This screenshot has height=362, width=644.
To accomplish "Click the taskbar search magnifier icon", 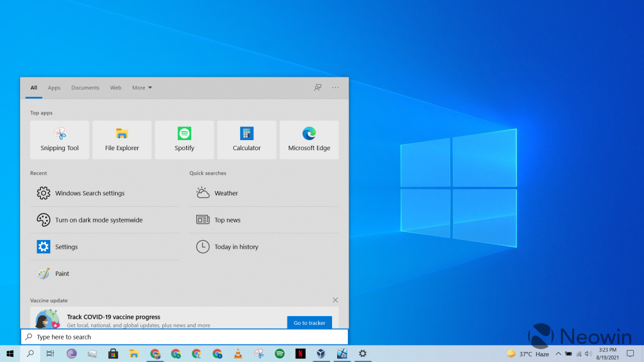I will [x=30, y=354].
